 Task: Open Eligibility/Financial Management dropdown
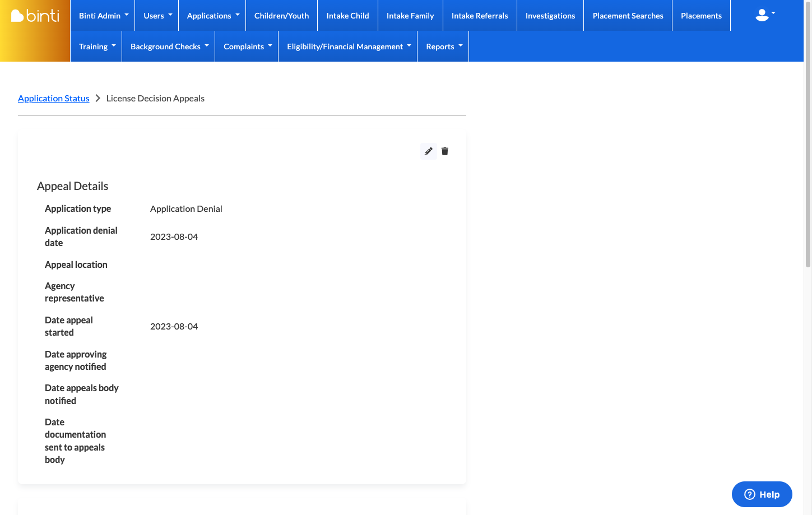[x=349, y=47]
